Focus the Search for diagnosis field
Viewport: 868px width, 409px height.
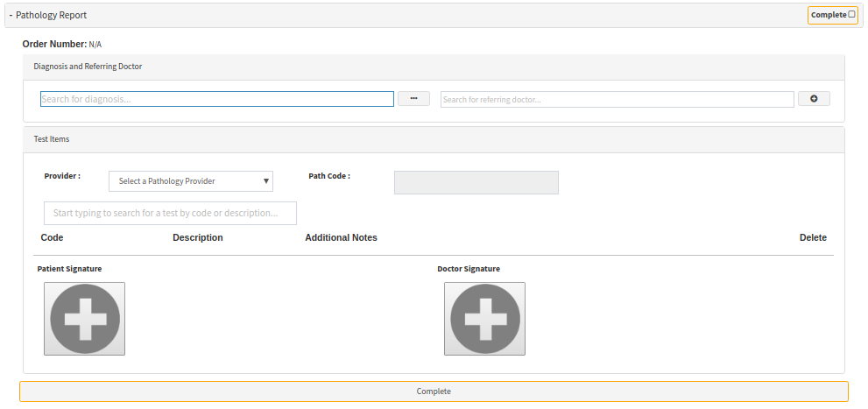coord(217,100)
